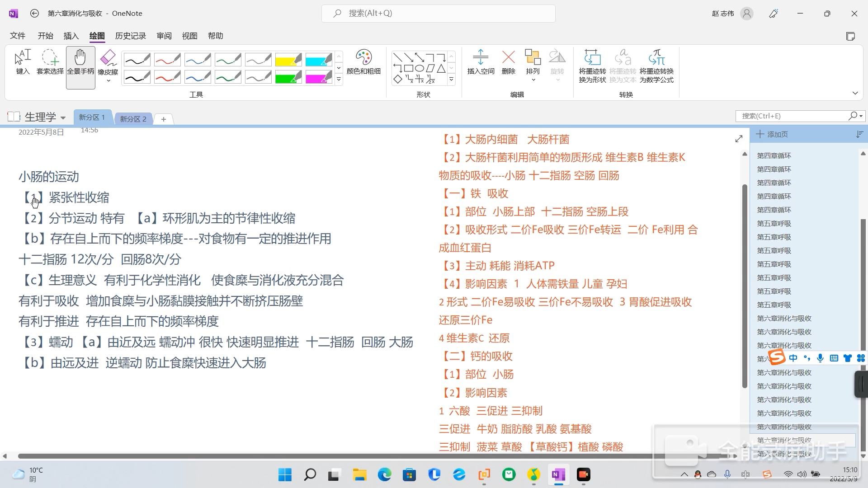
Task: Click the page vertical scrollbar thumb
Action: 745,286
